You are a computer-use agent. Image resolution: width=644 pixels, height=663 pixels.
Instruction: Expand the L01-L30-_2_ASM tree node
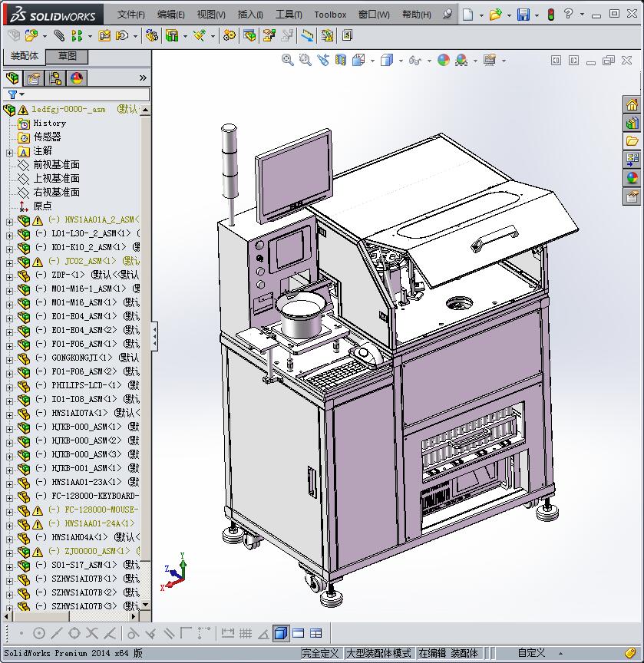(x=9, y=234)
